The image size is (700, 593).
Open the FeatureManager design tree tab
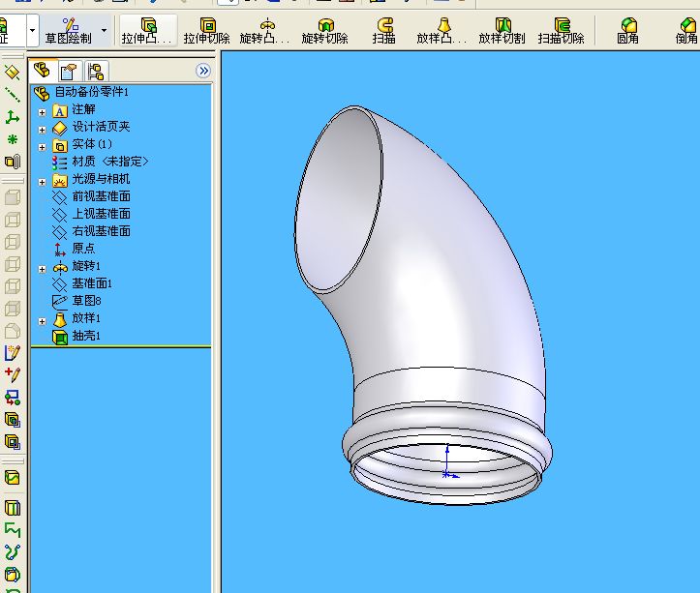tap(43, 71)
